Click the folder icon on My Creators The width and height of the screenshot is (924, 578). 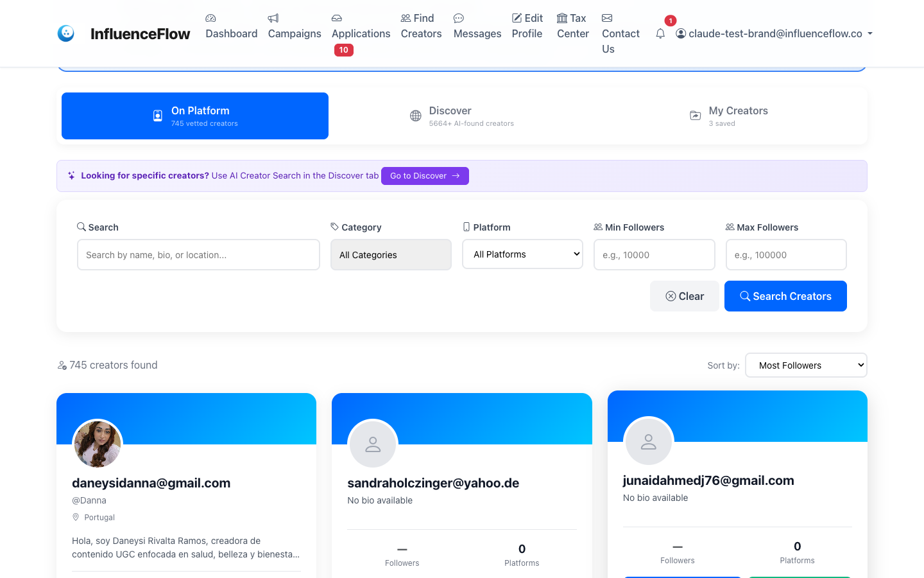[x=696, y=116]
